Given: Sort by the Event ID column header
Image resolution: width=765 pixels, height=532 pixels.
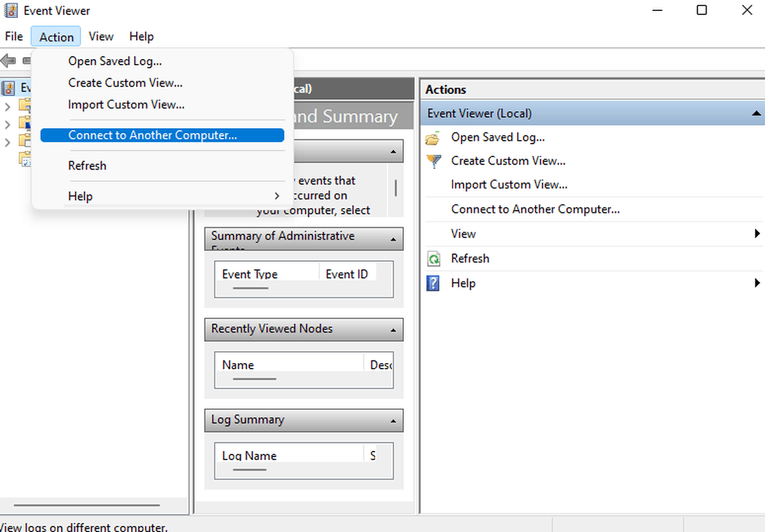Looking at the screenshot, I should 347,274.
